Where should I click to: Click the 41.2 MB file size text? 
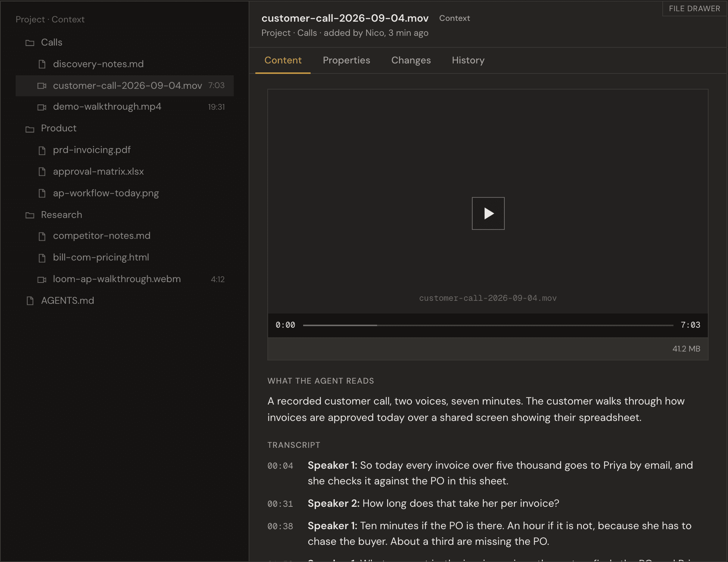pos(686,349)
